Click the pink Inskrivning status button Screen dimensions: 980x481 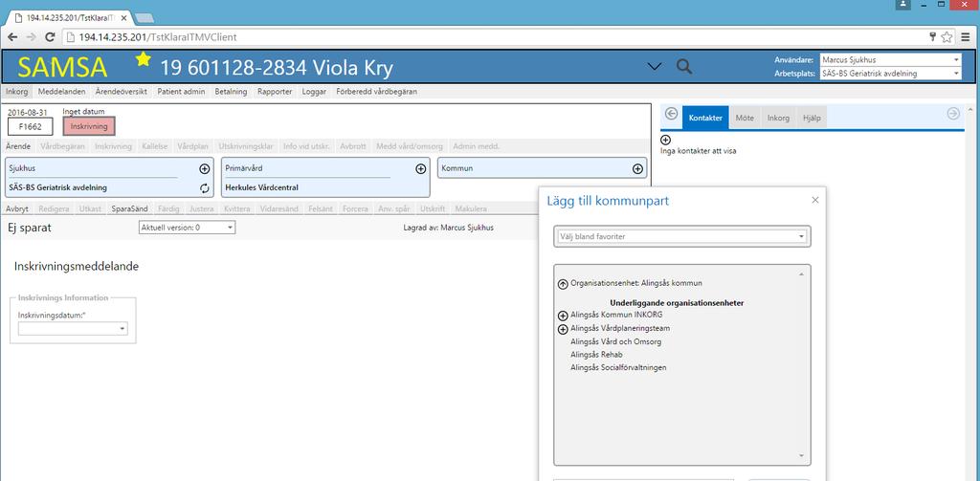tap(89, 127)
